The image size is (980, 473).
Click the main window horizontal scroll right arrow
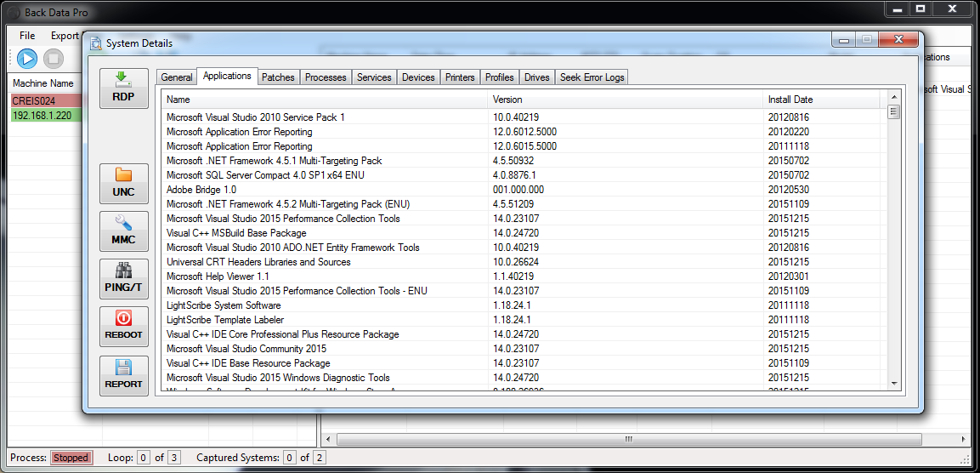(963, 439)
